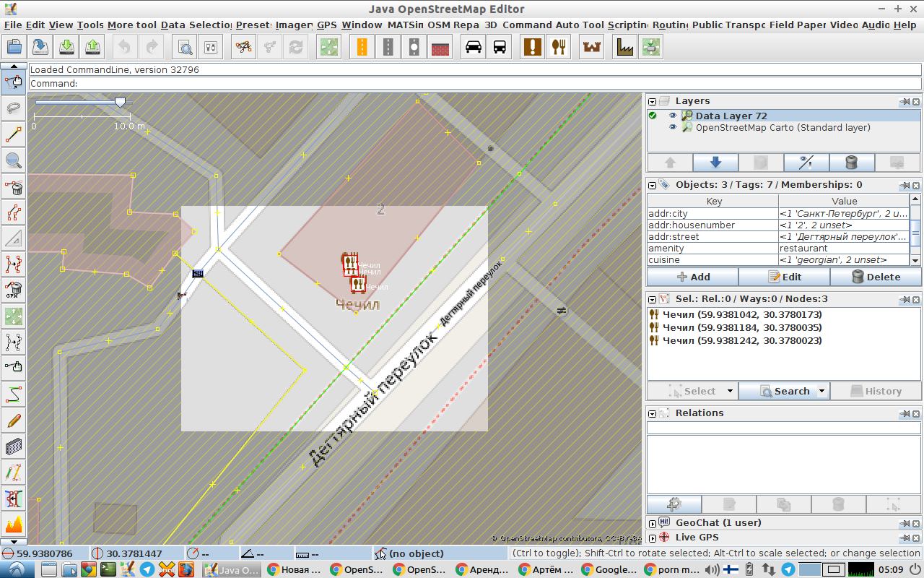Open the Public Transport menu
This screenshot has height=578, width=924.
pyautogui.click(x=728, y=25)
